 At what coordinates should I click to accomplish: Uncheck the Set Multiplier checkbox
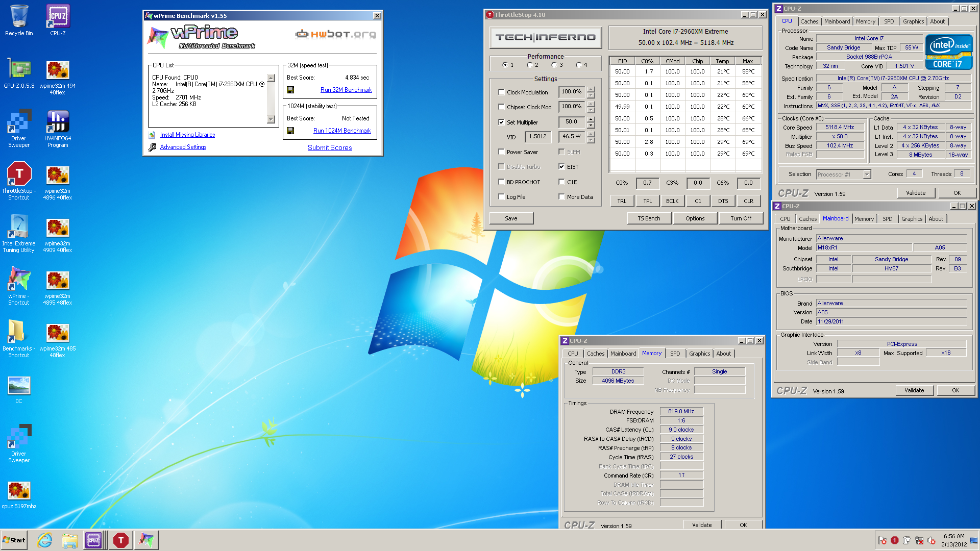[x=501, y=122]
